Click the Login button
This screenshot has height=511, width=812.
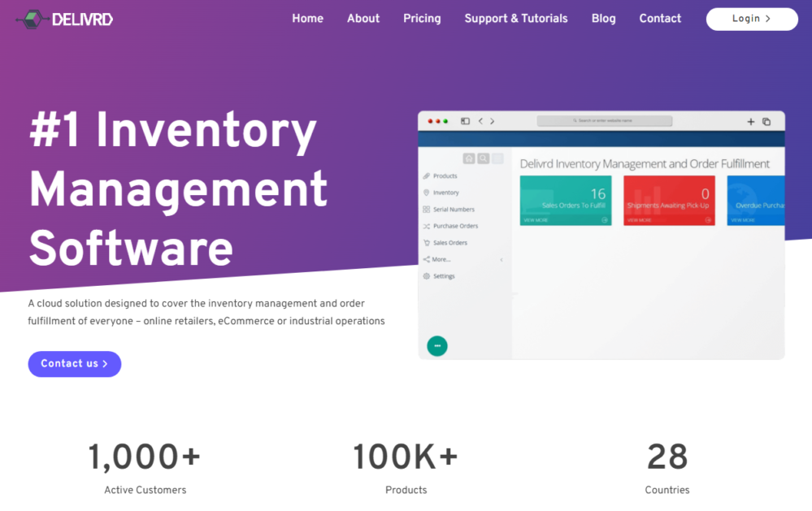[752, 19]
